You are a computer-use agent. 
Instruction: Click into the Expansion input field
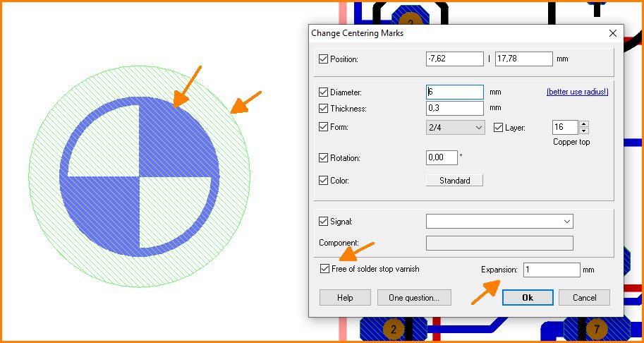click(551, 270)
